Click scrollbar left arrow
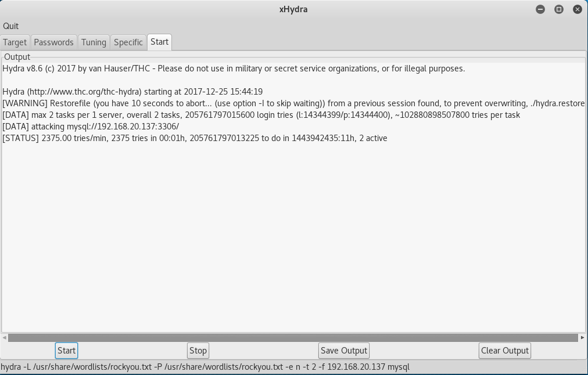Viewport: 588px width, 375px height. [4, 337]
